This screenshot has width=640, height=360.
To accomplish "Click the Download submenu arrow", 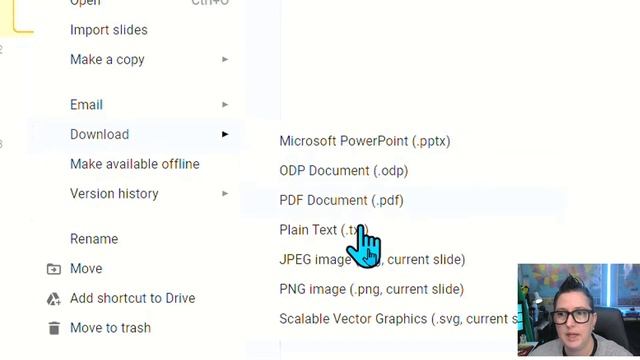I will (x=225, y=134).
